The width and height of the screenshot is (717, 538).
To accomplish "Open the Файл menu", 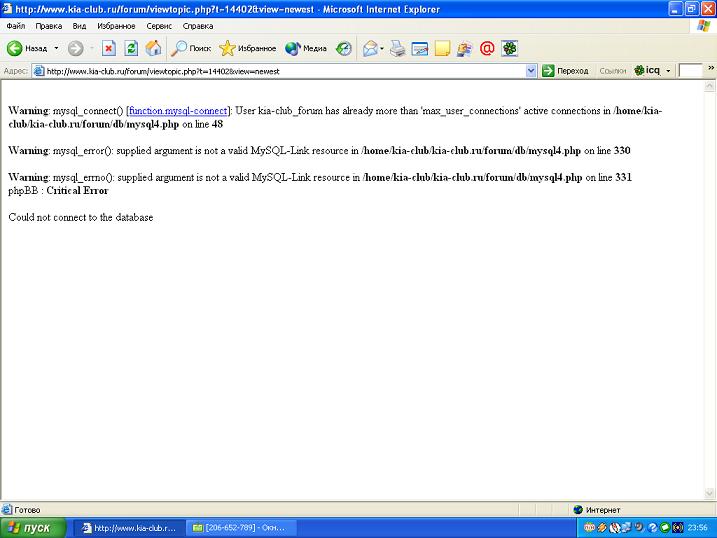I will pos(16,26).
